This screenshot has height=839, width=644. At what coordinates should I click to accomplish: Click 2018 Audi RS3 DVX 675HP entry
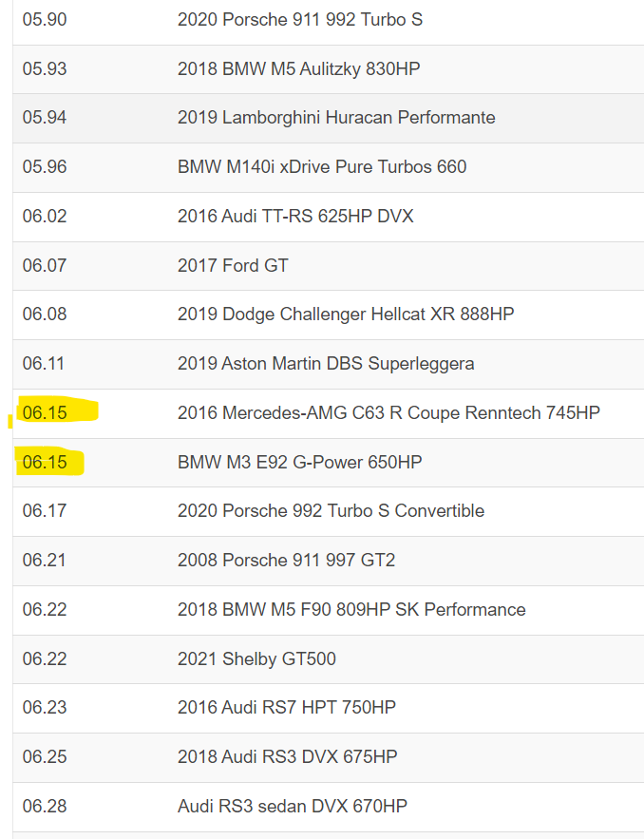tap(287, 756)
